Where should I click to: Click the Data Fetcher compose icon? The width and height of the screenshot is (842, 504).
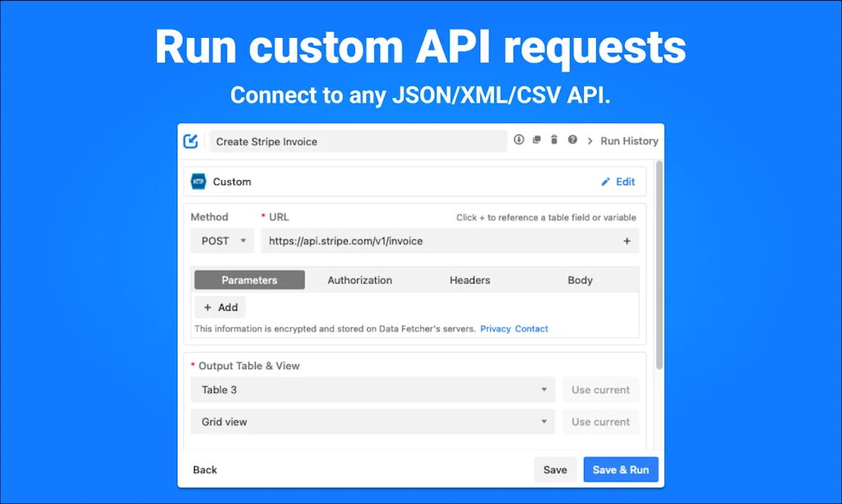[190, 141]
